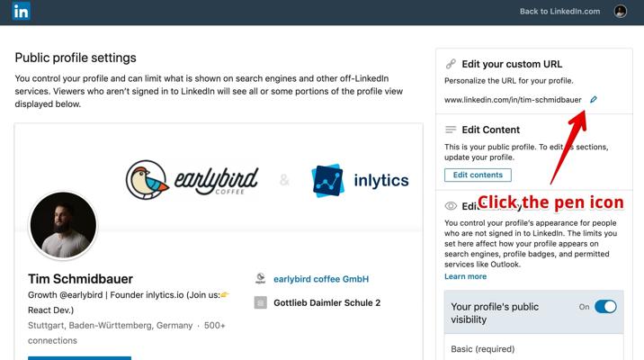Click the Gottlieb Daimler Schule school icon

[260, 303]
